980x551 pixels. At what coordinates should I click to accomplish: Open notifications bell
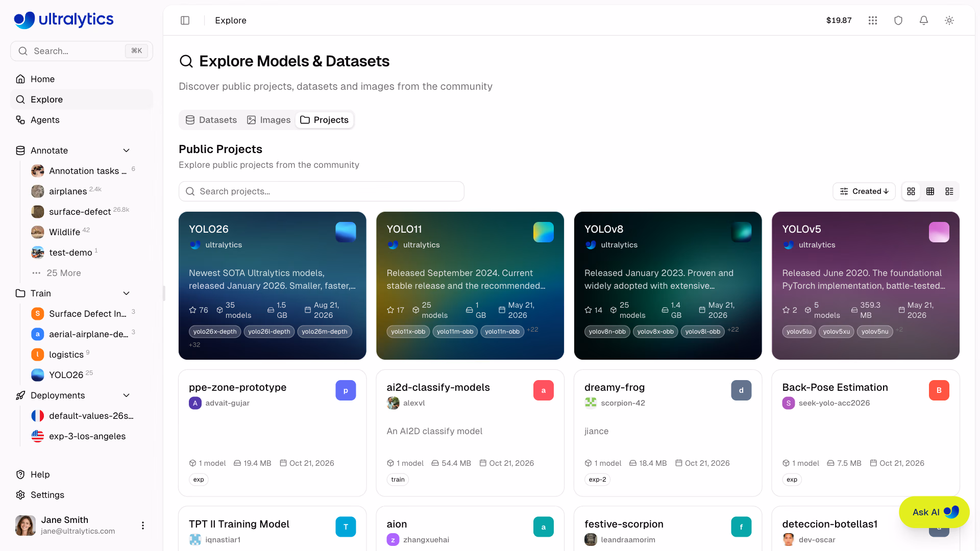pyautogui.click(x=924, y=20)
